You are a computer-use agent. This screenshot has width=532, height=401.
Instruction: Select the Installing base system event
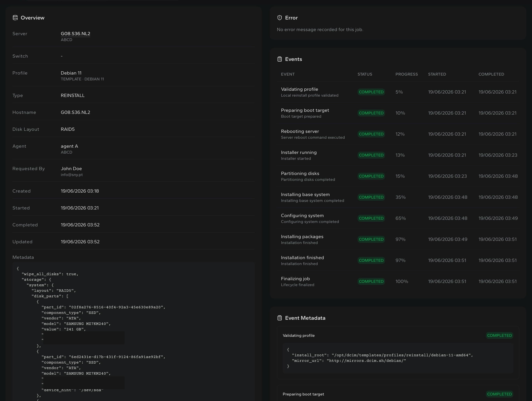click(x=398, y=197)
